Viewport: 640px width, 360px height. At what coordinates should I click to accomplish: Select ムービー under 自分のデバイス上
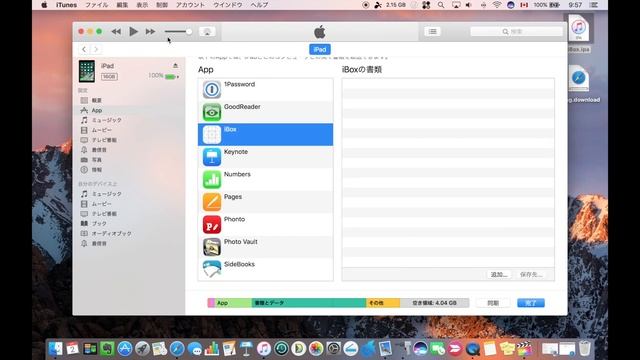[101, 204]
